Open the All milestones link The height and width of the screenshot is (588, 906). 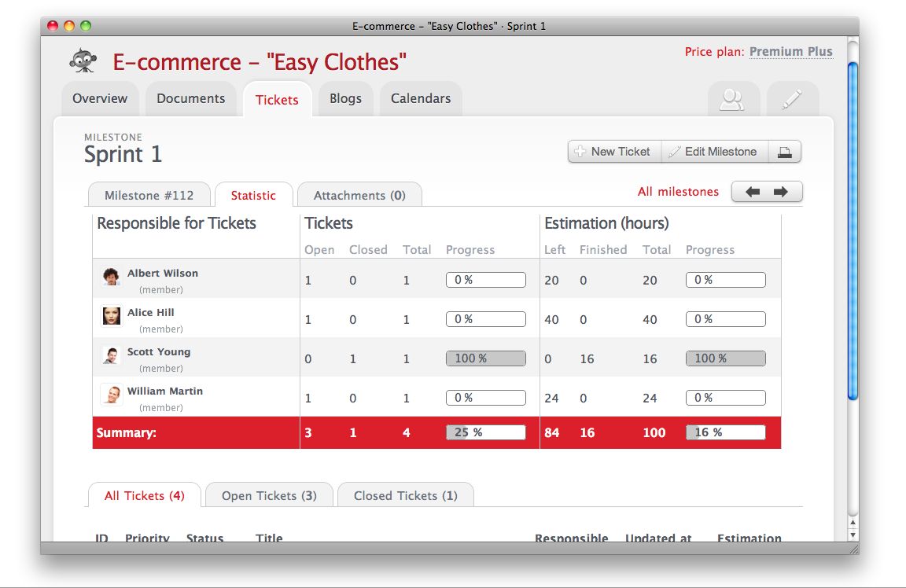679,192
